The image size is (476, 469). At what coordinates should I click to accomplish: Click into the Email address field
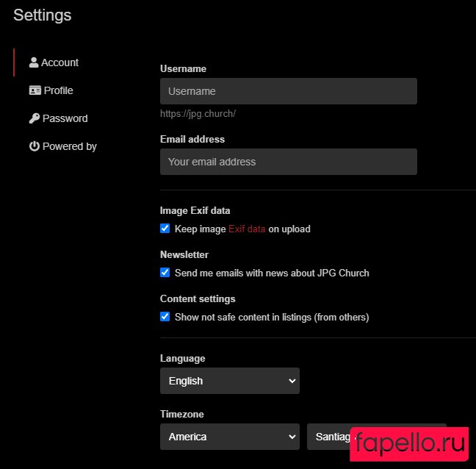click(x=288, y=162)
